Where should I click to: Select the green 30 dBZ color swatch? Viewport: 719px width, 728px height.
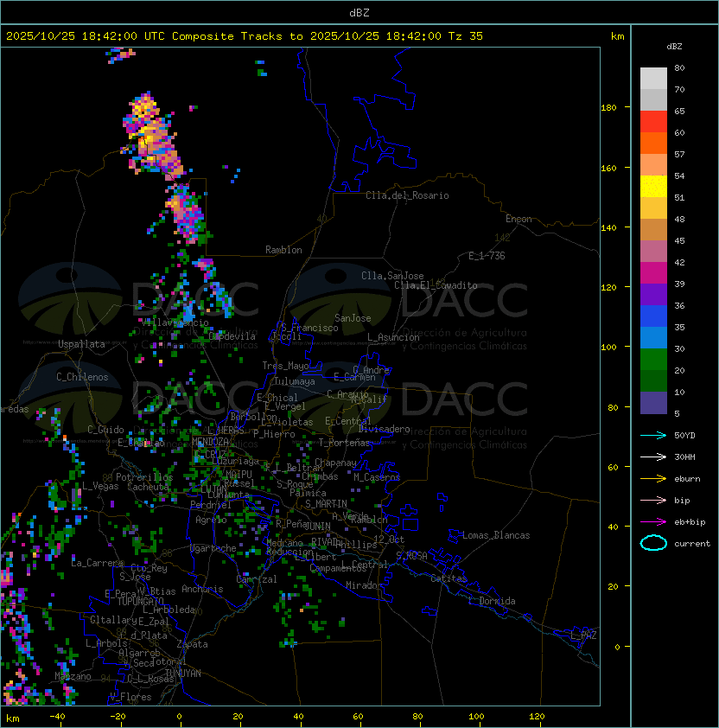coord(653,359)
